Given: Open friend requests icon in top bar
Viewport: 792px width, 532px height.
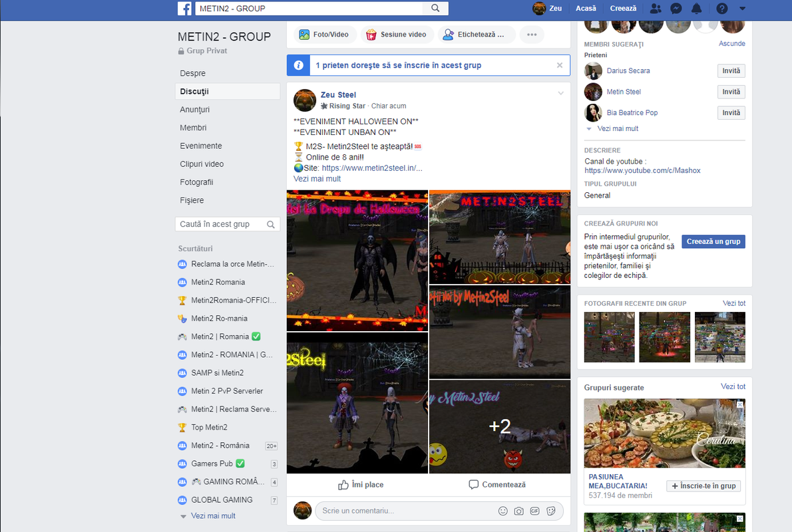Looking at the screenshot, I should [x=656, y=8].
